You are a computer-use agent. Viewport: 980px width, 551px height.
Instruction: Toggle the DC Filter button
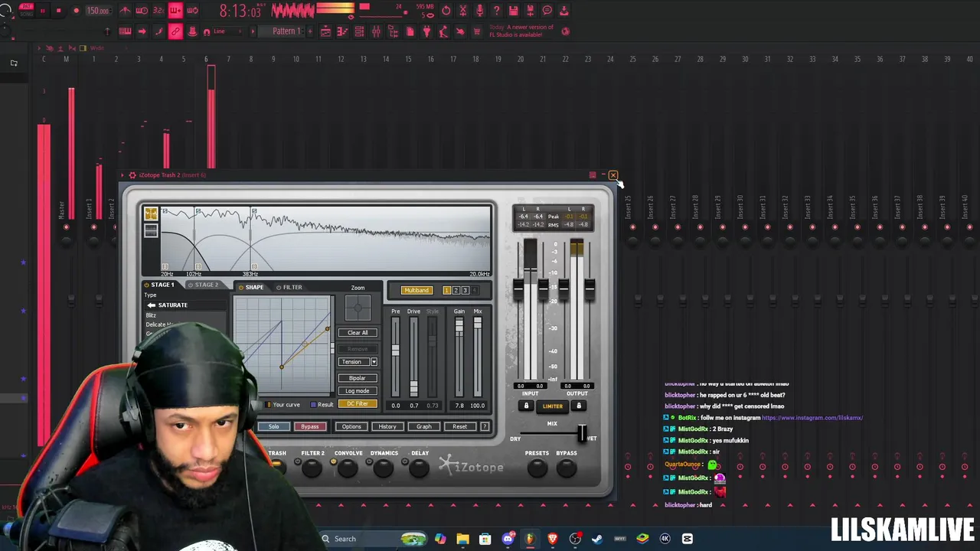click(358, 404)
